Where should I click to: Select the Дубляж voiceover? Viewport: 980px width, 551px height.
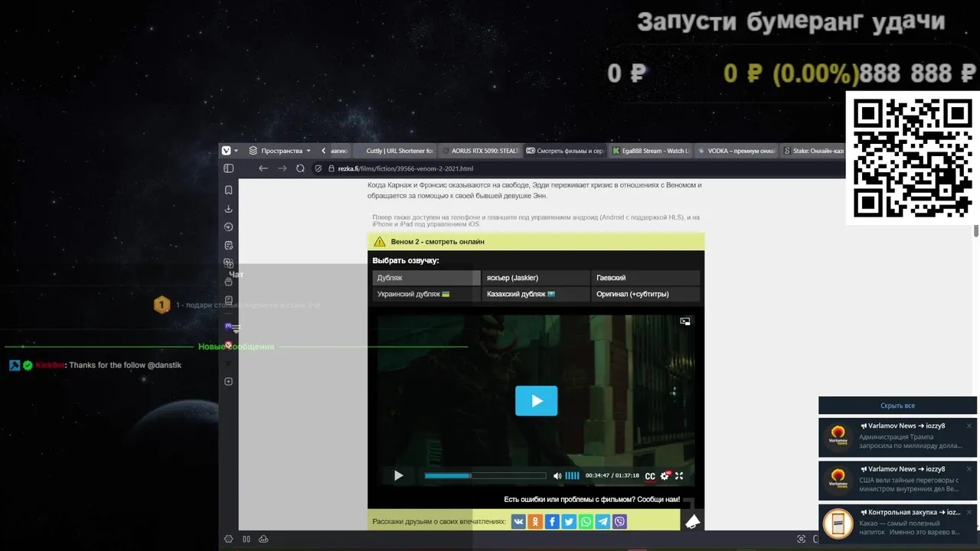(426, 278)
